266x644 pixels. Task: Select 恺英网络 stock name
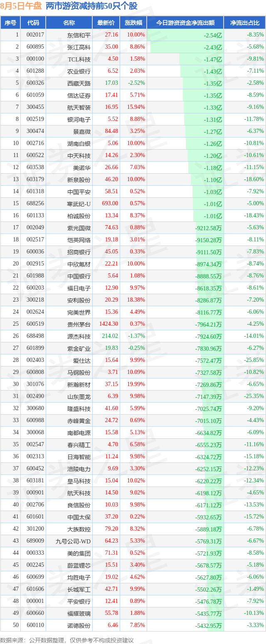(79, 240)
